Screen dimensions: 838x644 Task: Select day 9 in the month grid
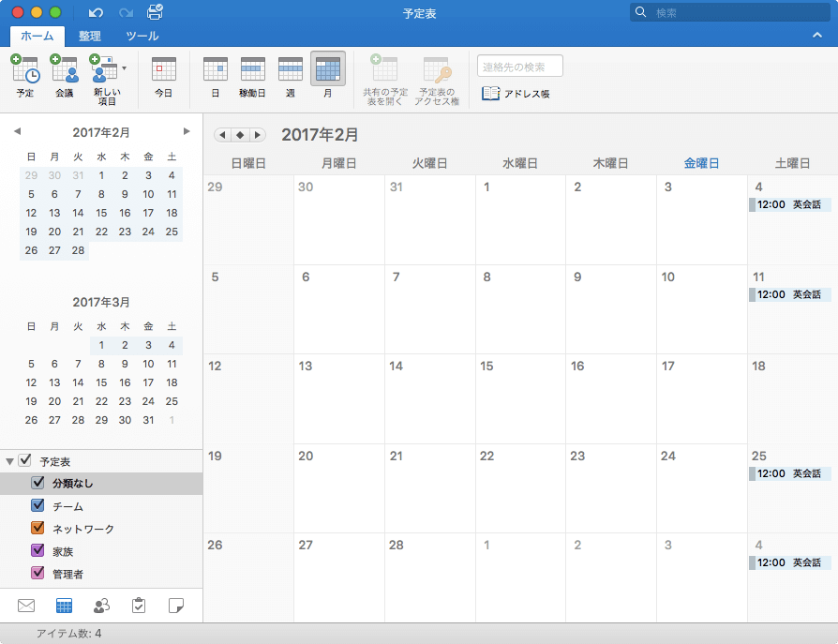point(611,309)
